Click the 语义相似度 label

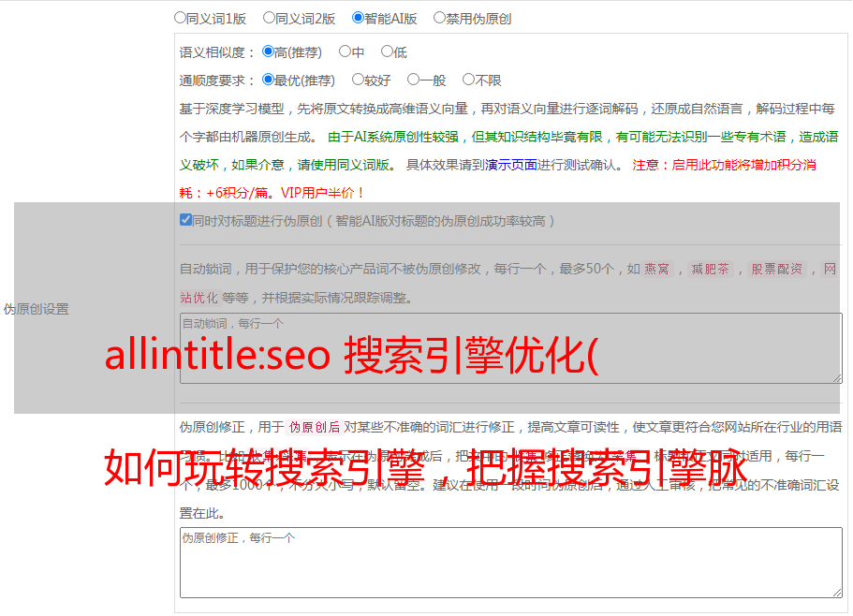tap(217, 52)
